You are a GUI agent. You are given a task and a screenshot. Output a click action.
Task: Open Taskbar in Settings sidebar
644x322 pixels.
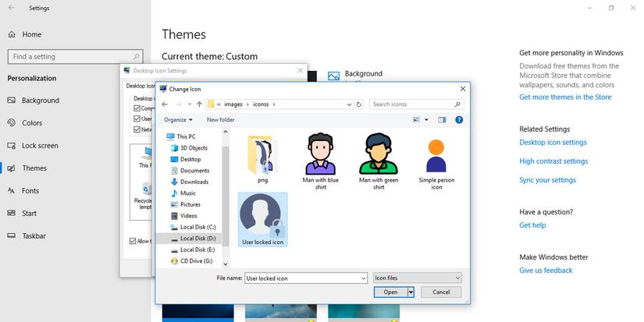[27, 236]
